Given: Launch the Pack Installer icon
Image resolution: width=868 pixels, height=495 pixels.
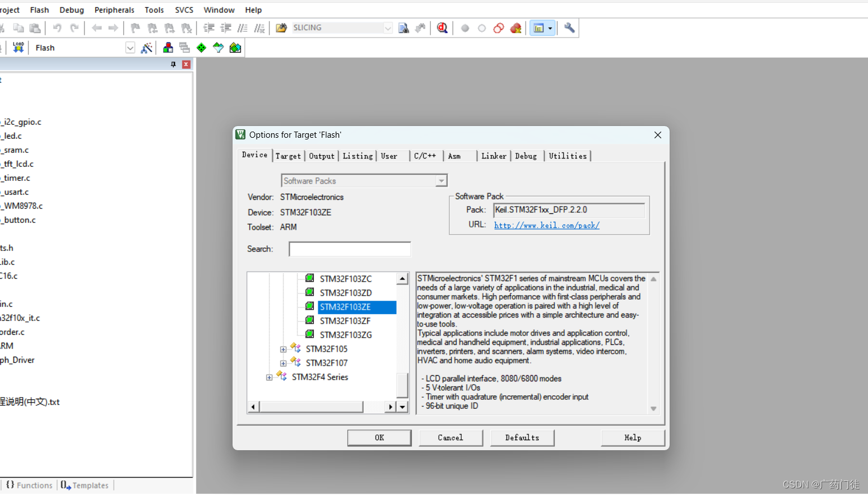Looking at the screenshot, I should pos(235,48).
